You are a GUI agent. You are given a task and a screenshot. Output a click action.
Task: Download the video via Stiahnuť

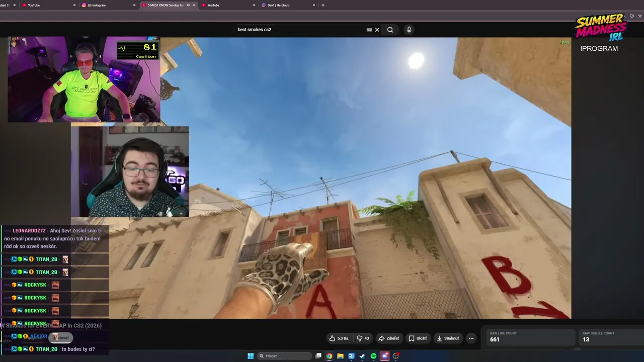point(448,338)
